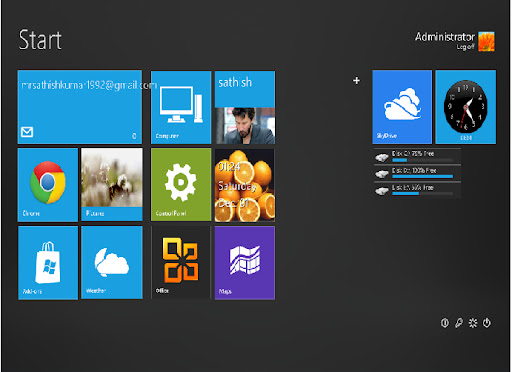Open the Control Panel tile

tap(181, 185)
